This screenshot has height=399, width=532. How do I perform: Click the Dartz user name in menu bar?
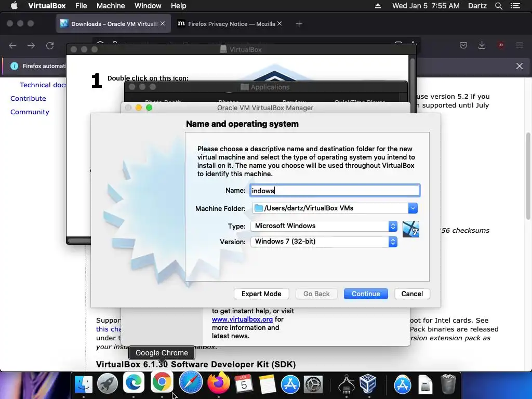pyautogui.click(x=477, y=6)
